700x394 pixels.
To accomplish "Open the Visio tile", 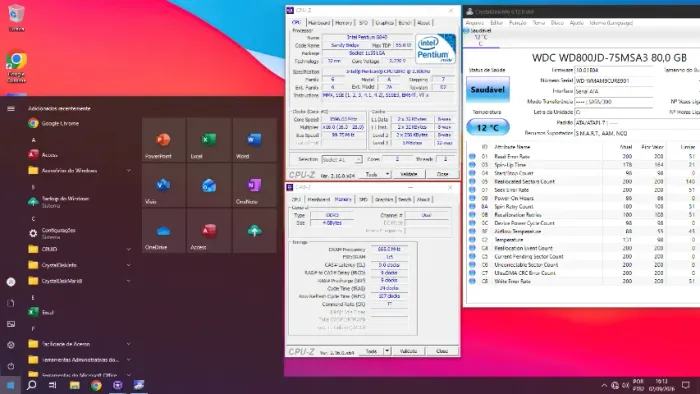I will (163, 186).
